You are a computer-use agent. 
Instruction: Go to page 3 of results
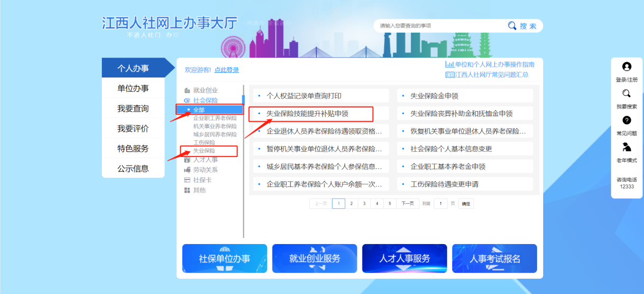(364, 204)
